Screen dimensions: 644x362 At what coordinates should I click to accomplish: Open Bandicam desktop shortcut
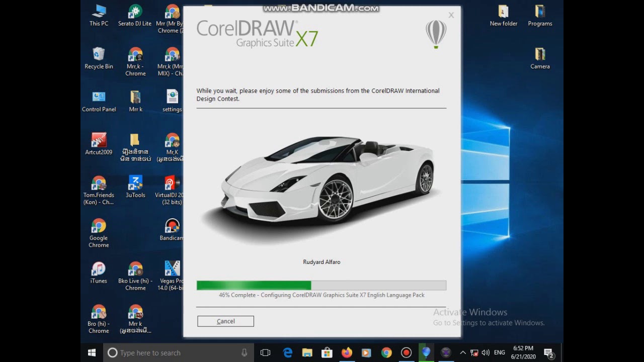[172, 230]
